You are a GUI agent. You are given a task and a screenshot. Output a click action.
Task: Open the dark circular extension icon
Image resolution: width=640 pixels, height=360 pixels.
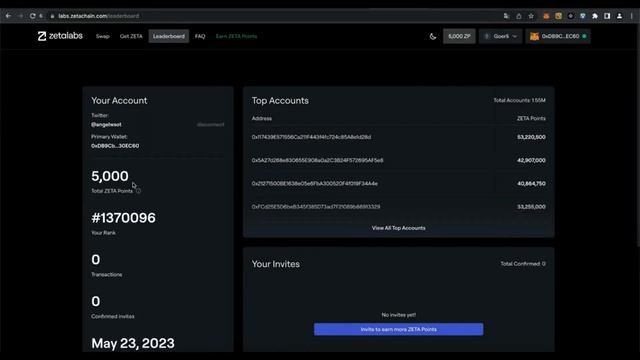[571, 16]
